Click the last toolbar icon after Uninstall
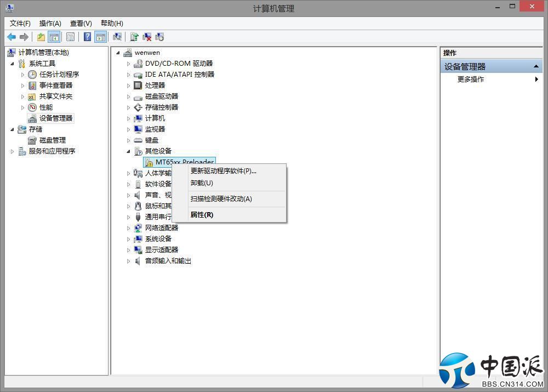This screenshot has height=392, width=548. pyautogui.click(x=159, y=37)
